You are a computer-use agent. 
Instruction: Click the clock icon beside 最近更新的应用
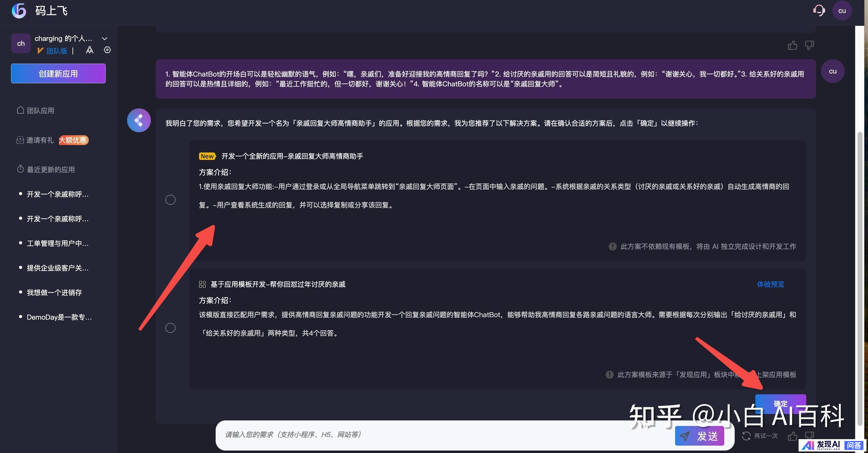(x=20, y=169)
